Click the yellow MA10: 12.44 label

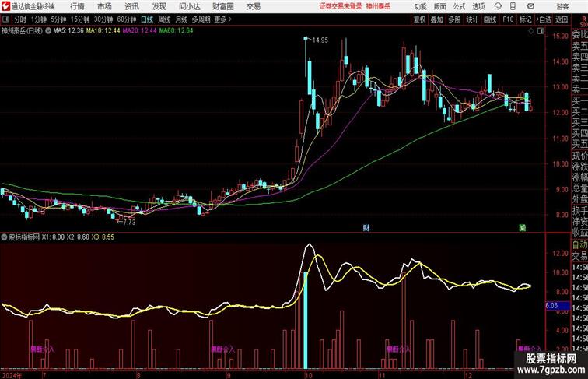pos(103,31)
